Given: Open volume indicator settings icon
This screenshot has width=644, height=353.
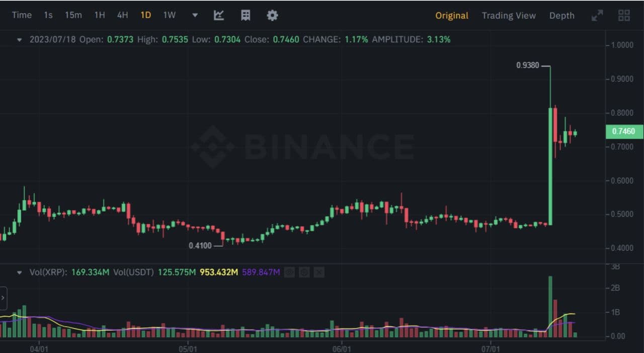Looking at the screenshot, I should coord(304,272).
